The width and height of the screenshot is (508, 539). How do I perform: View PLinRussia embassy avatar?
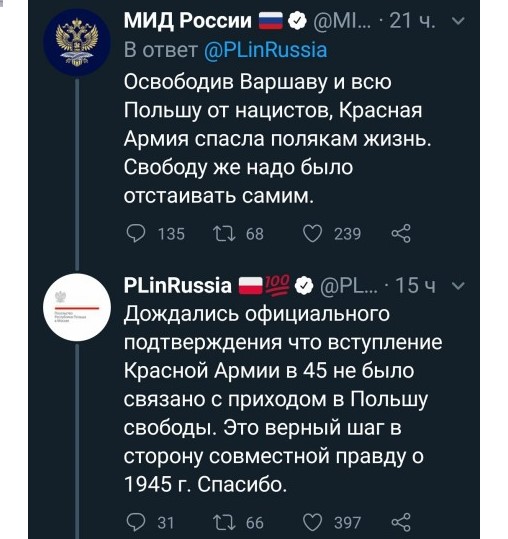coord(77,307)
